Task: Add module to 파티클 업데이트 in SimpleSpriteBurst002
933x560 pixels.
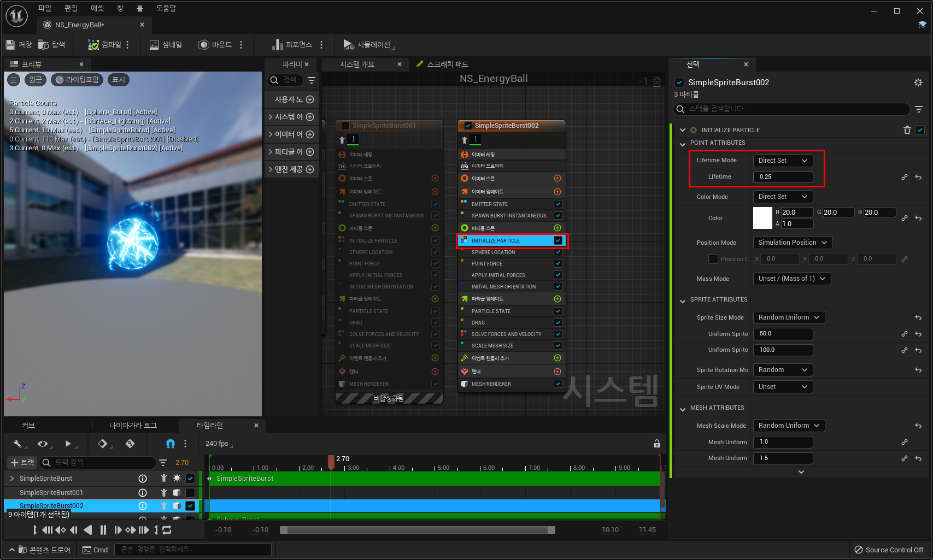Action: pos(558,299)
